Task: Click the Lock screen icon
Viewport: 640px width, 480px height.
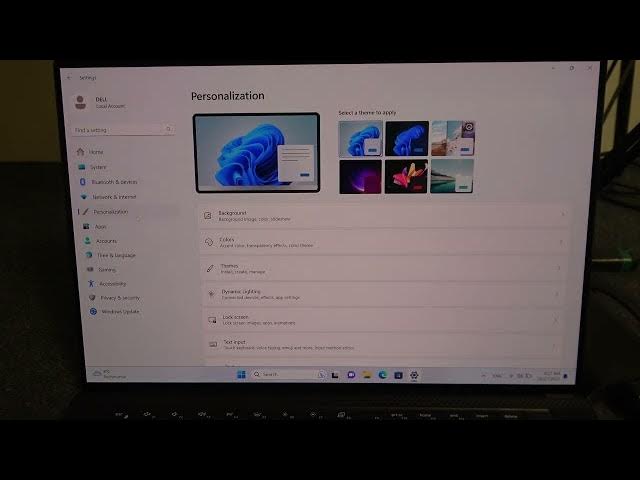Action: pos(212,320)
